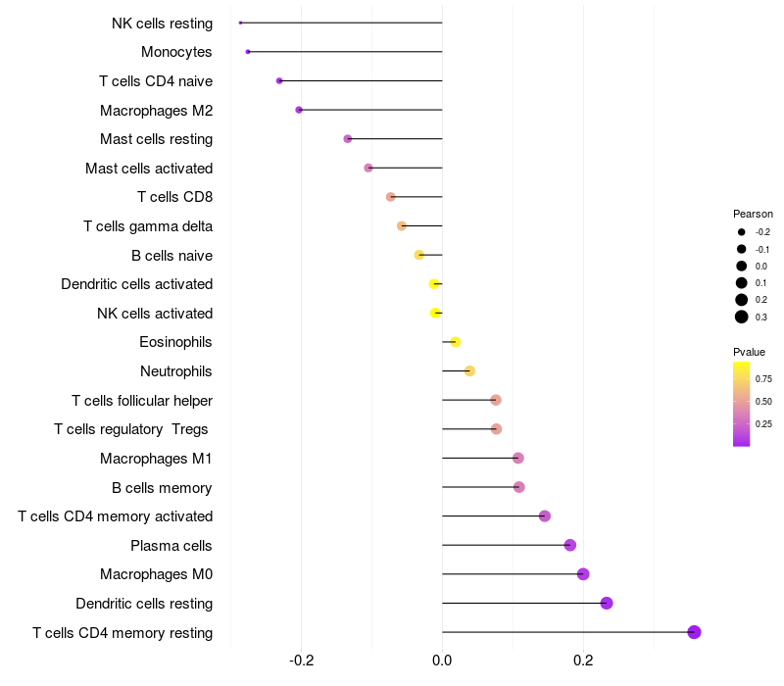
Task: Click the NK cells resting data point
Action: click(x=240, y=23)
